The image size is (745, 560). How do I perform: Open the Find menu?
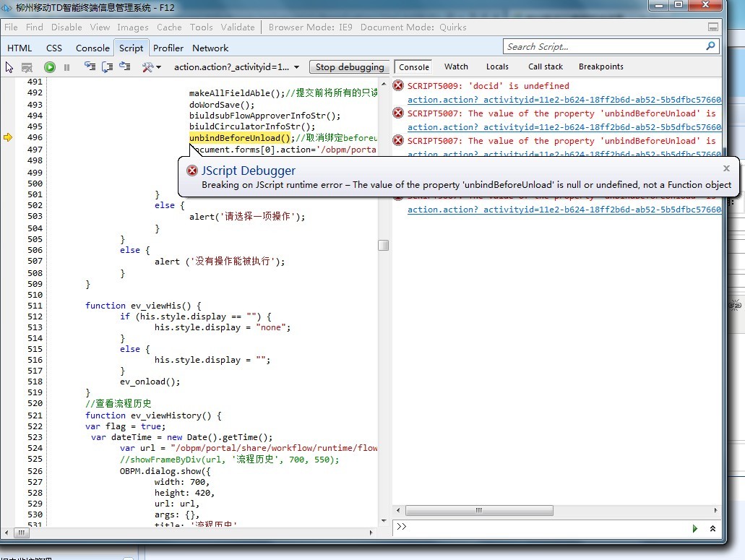[34, 27]
